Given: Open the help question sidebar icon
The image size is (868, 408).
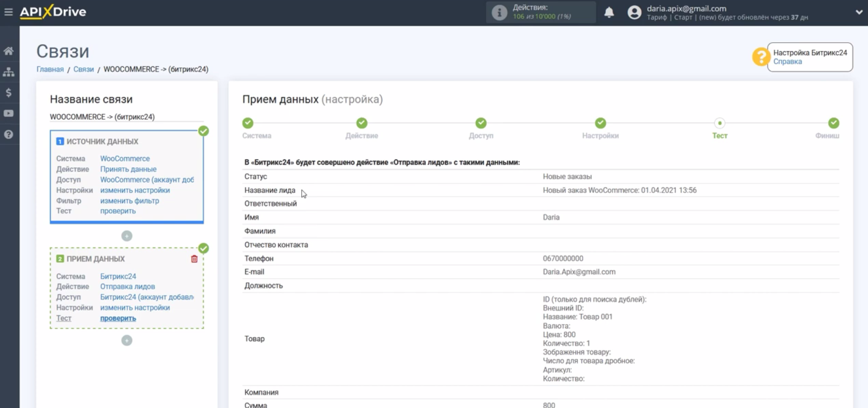Looking at the screenshot, I should (x=9, y=134).
